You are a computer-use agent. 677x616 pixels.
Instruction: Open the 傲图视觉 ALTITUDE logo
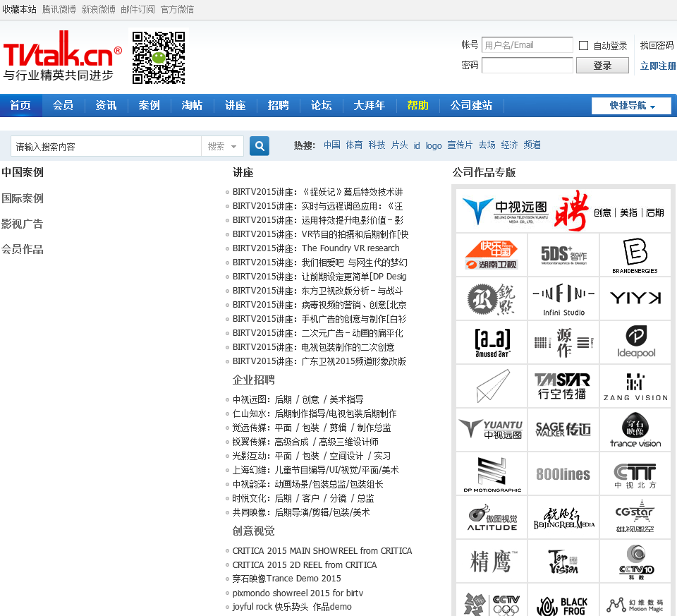click(492, 517)
